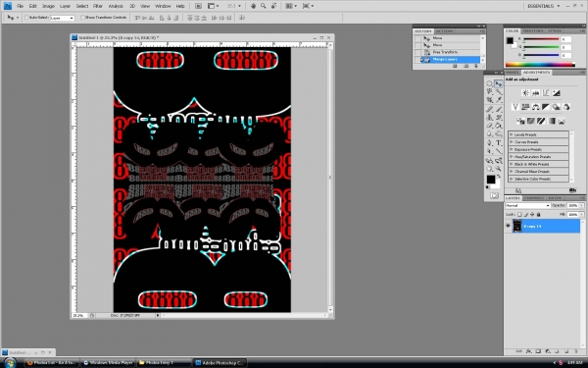Viewport: 588px width, 368px height.
Task: Hide the 8 copy 14 layer
Action: click(508, 226)
